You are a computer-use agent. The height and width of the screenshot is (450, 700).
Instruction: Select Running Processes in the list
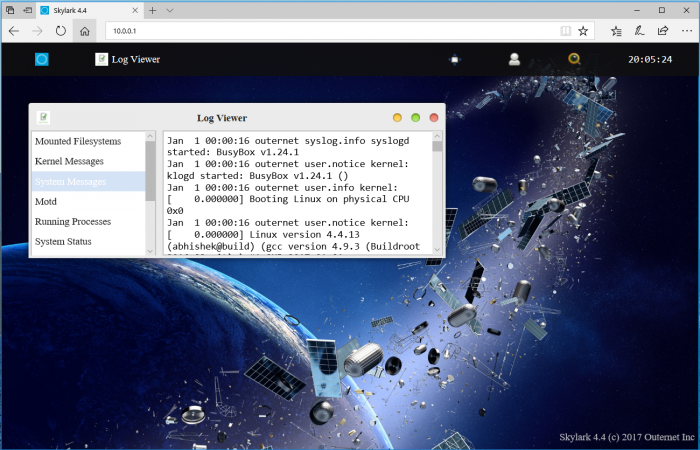88,221
